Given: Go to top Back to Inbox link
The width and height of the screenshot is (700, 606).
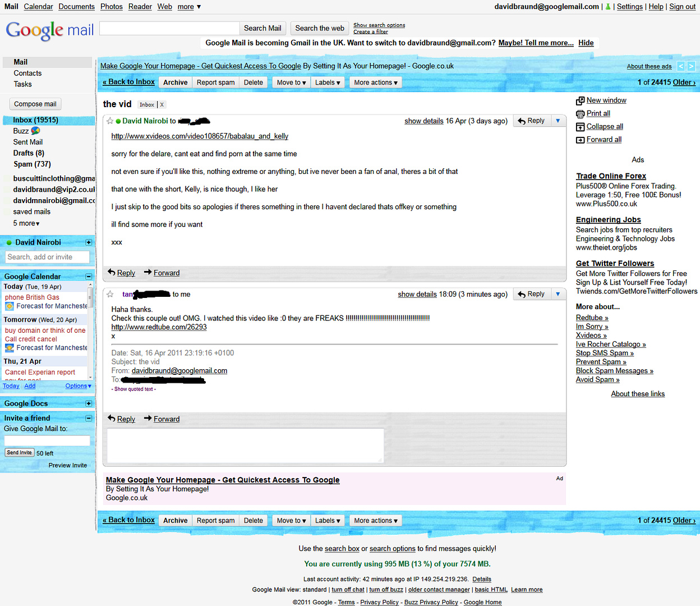Looking at the screenshot, I should [x=128, y=82].
